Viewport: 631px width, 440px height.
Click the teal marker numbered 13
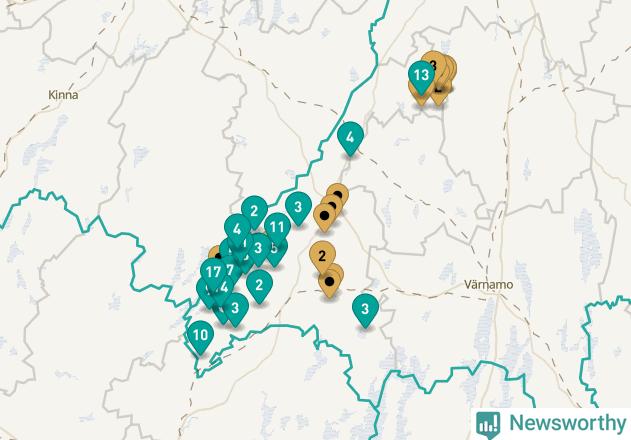pos(421,77)
